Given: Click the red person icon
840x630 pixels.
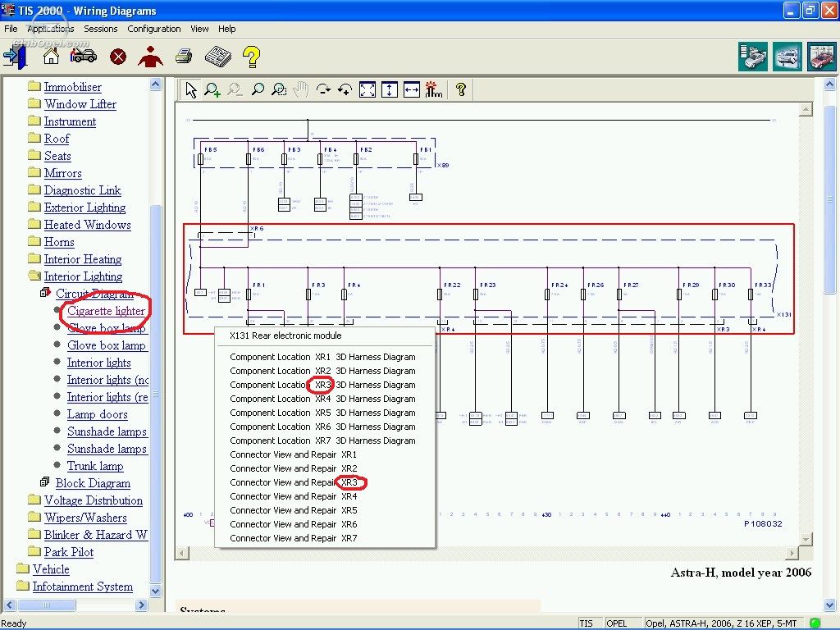Looking at the screenshot, I should [x=151, y=57].
